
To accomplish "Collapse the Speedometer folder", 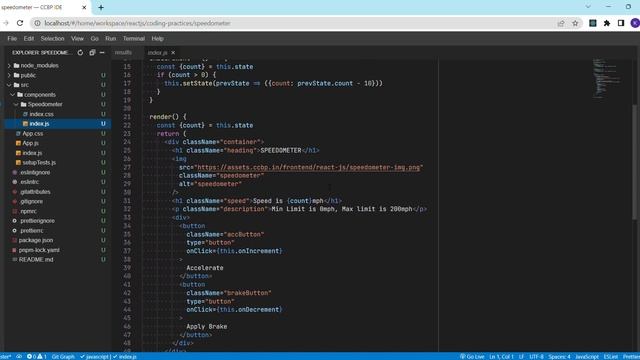I will (45, 104).
